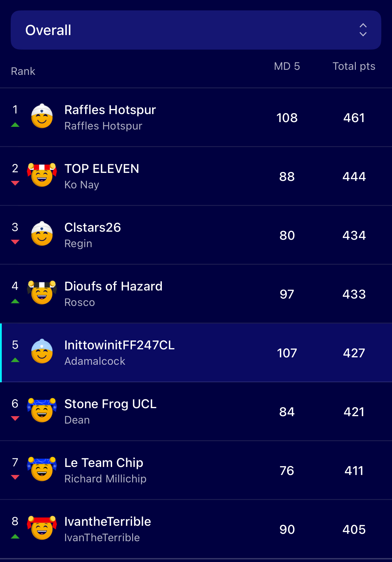This screenshot has width=392, height=562.
Task: Click the Rank column header
Action: [23, 71]
